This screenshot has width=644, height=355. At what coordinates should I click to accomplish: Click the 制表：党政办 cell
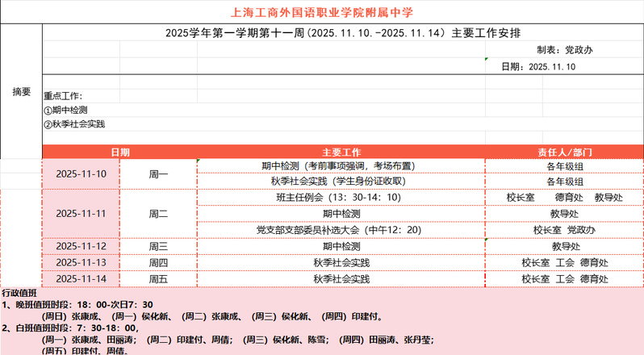564,50
